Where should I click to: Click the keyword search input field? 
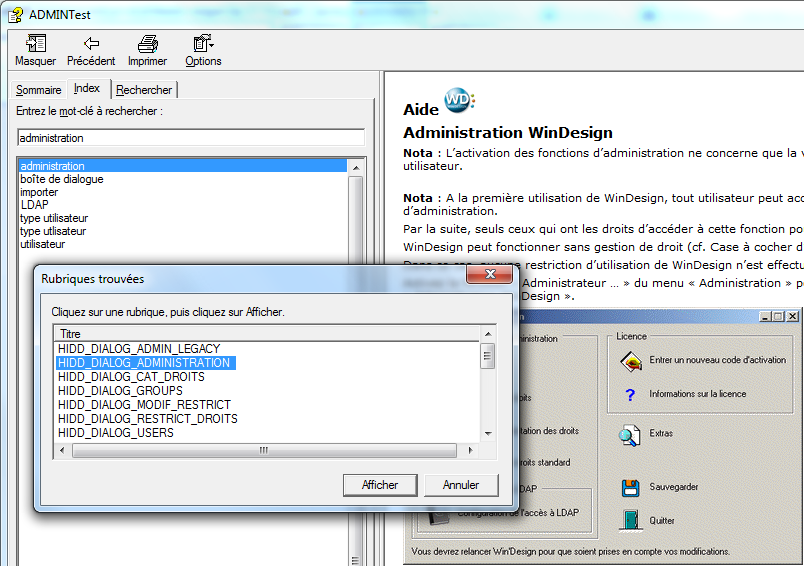coord(191,138)
